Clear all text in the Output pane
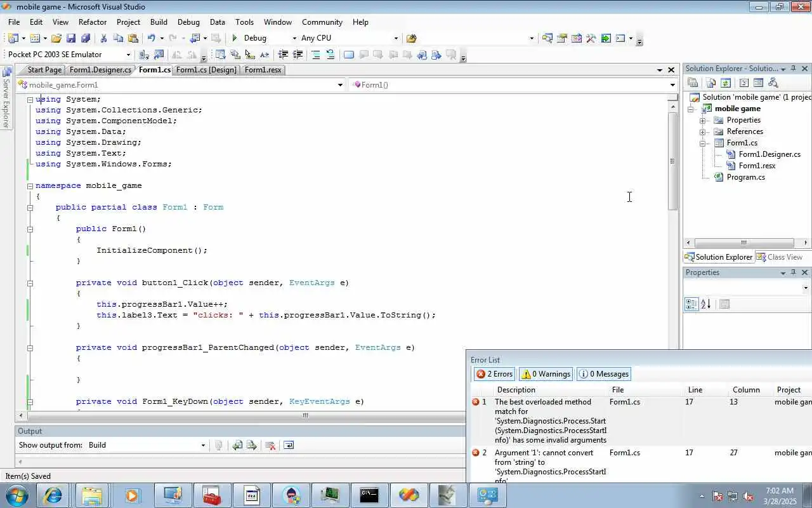 tap(270, 445)
